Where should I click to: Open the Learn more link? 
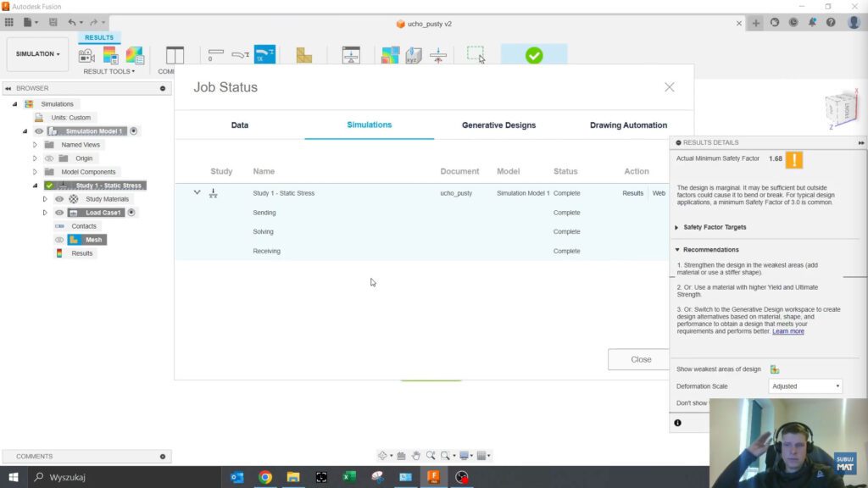788,331
